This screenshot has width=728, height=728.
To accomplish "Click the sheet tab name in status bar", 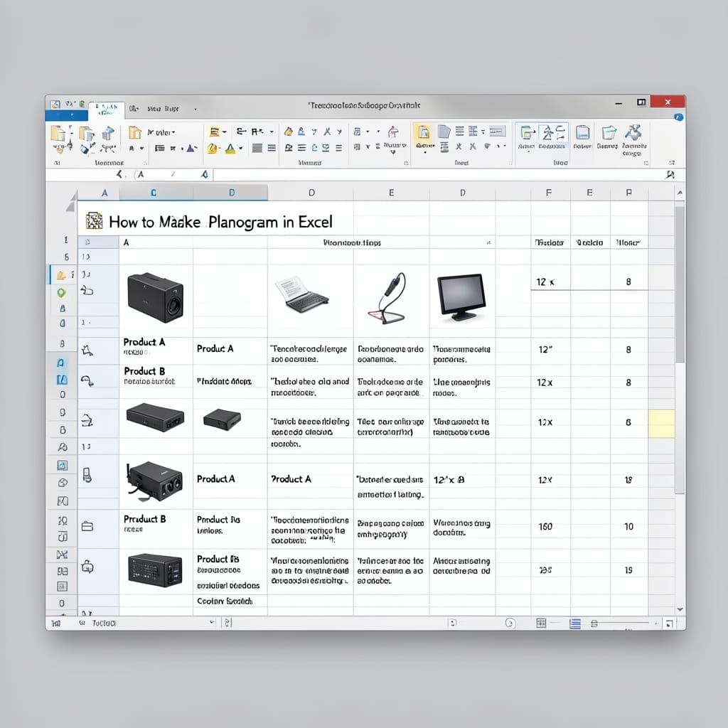I will pos(104,623).
